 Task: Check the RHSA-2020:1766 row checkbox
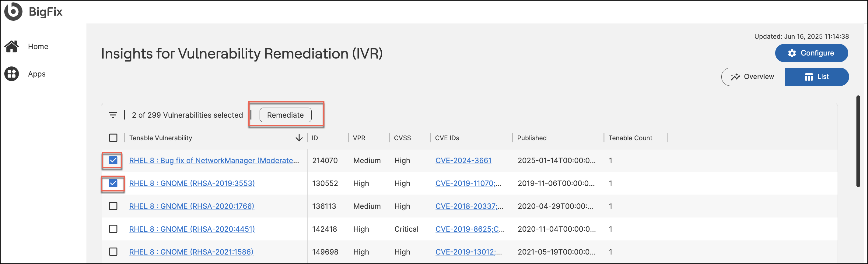click(x=113, y=206)
